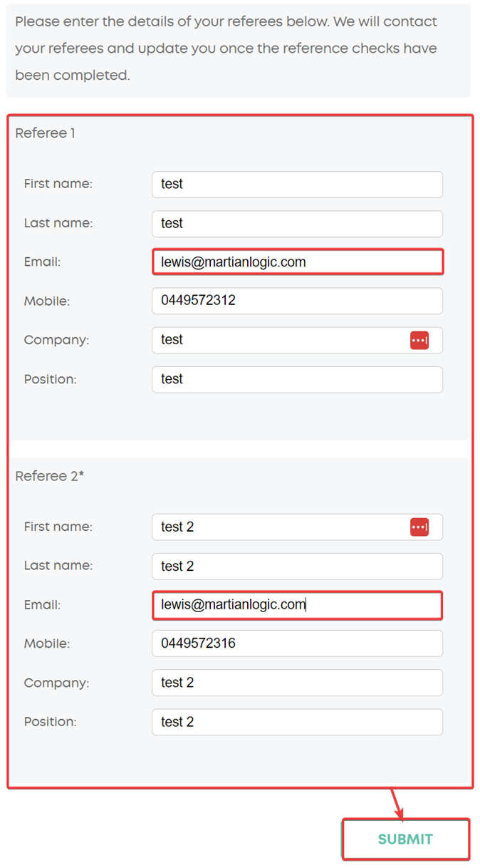Select Referee 2 Mobile number 0449572316
The image size is (480, 868).
click(297, 644)
